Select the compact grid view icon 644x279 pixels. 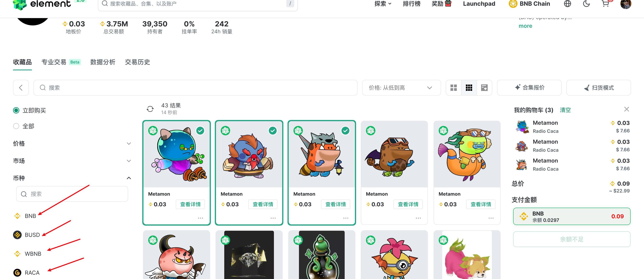point(469,88)
